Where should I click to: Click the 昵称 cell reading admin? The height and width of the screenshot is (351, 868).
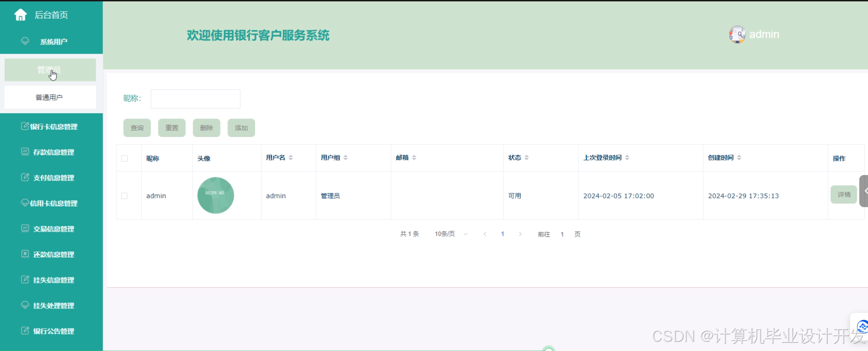click(156, 196)
